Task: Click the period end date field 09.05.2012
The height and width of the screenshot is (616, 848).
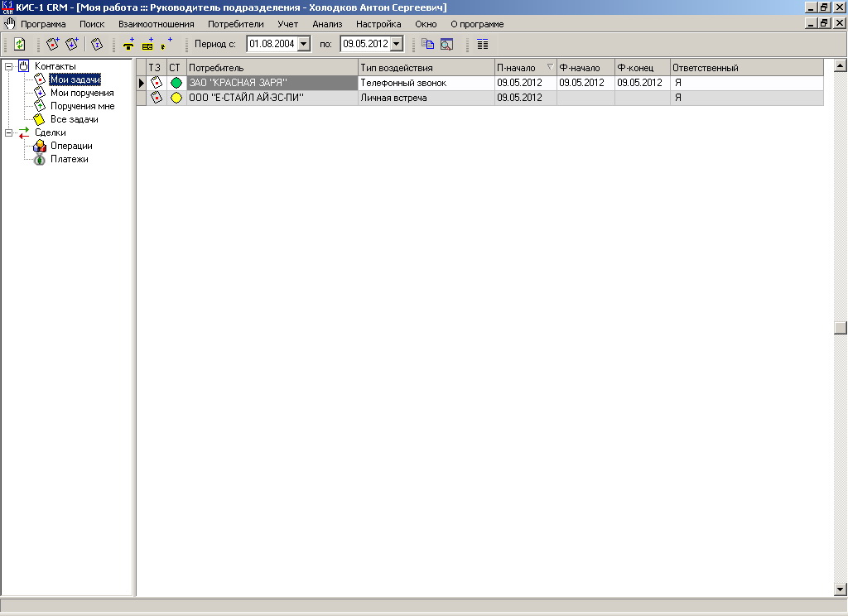Action: click(x=365, y=44)
